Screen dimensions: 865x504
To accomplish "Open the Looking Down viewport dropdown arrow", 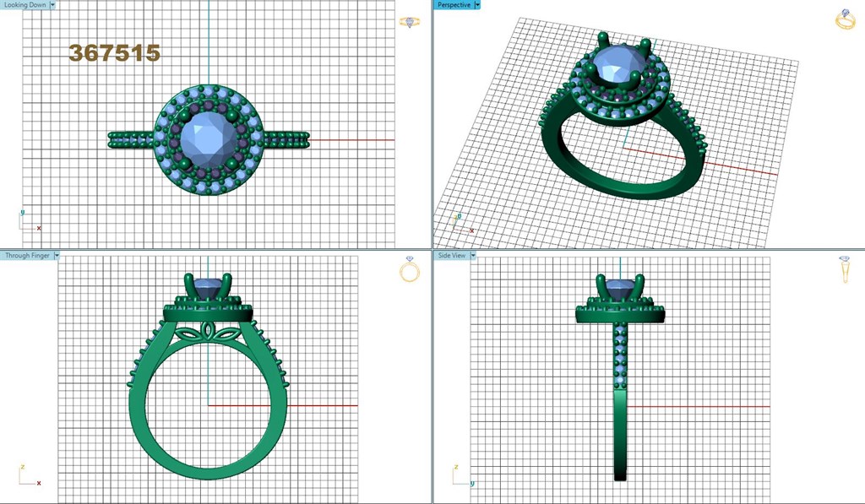I will point(53,4).
